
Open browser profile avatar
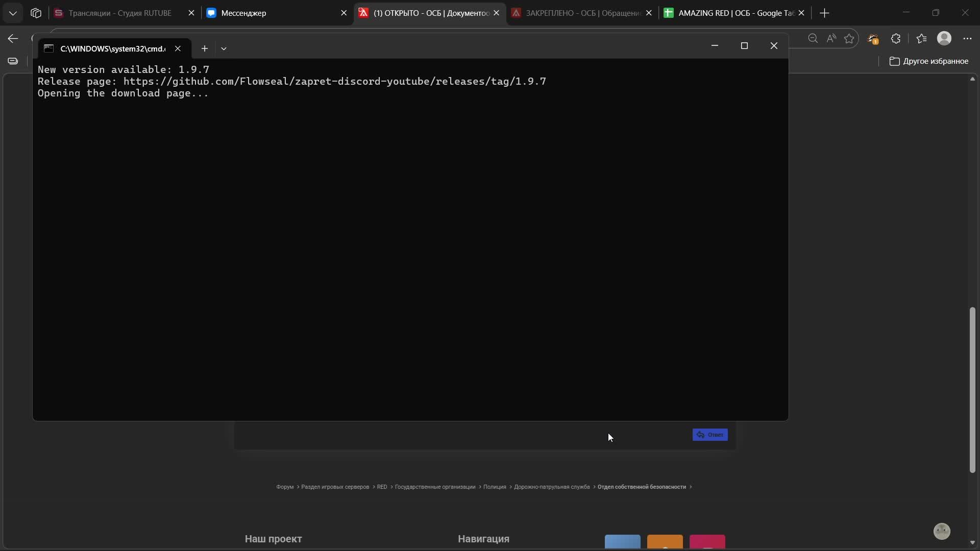click(944, 38)
